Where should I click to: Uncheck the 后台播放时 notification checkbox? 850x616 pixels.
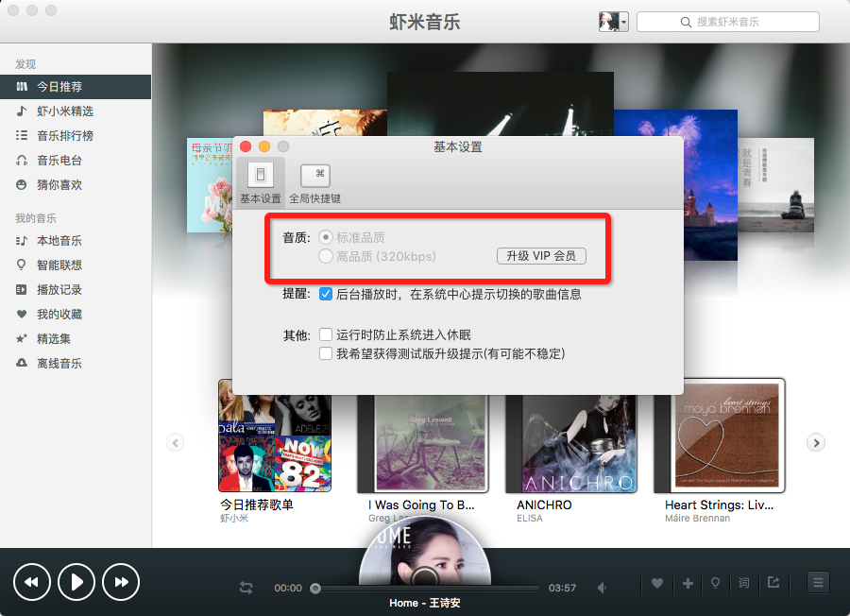[x=325, y=294]
